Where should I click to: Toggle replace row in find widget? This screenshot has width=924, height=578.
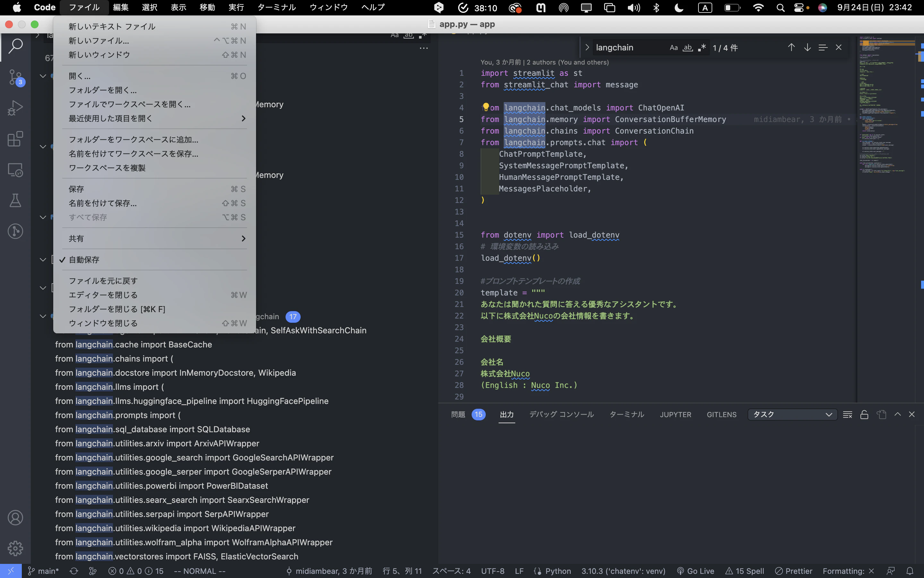tap(587, 48)
